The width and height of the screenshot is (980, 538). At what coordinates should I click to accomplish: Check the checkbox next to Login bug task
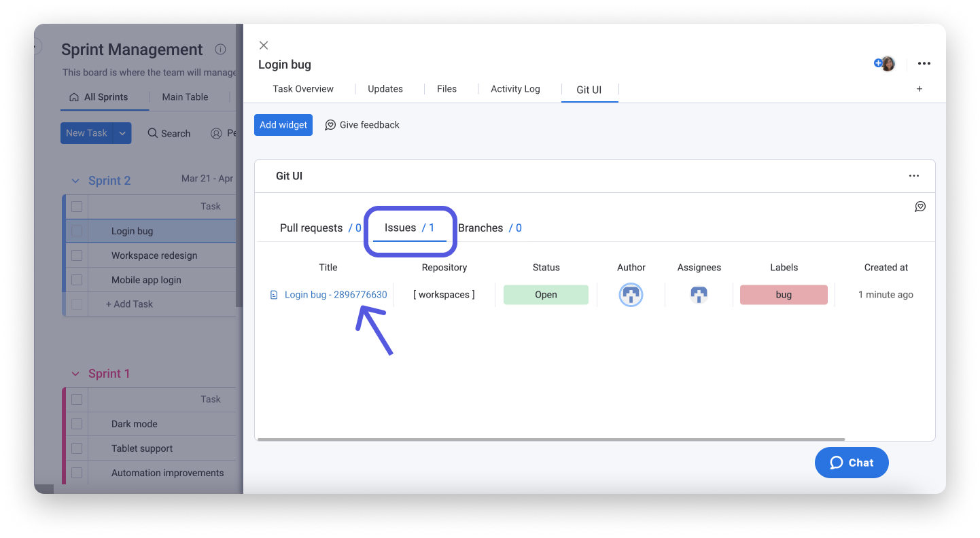tap(77, 230)
